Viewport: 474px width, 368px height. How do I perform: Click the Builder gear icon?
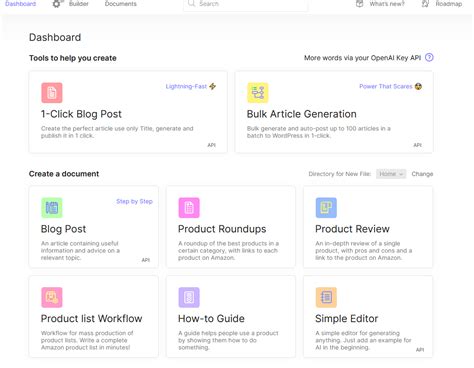pos(57,4)
